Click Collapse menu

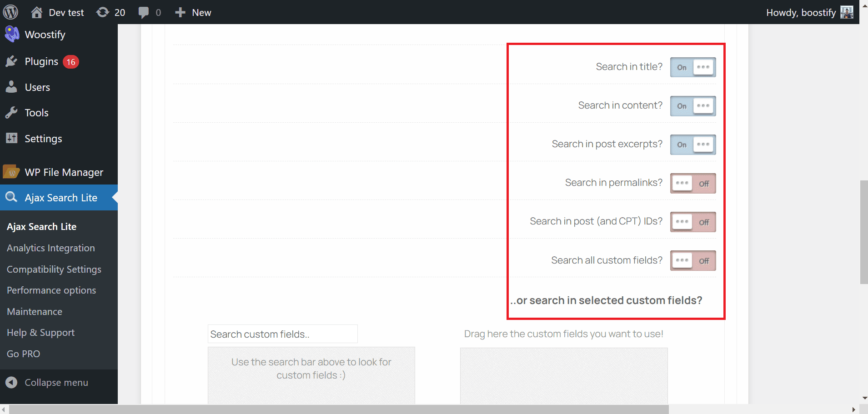(56, 383)
